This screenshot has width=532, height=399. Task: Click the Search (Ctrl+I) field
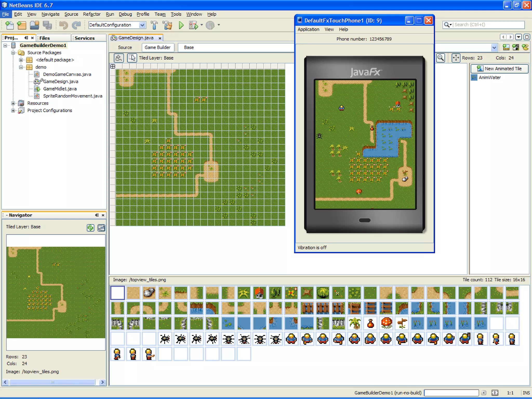pyautogui.click(x=488, y=25)
